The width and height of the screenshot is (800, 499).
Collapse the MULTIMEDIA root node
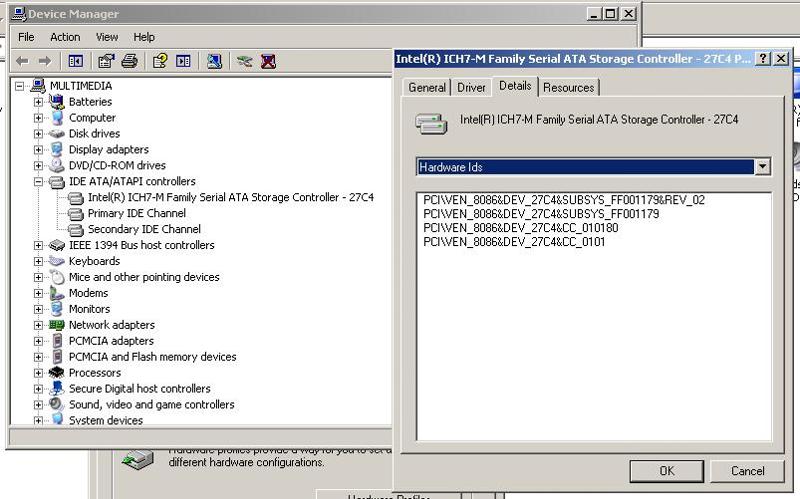[19, 86]
